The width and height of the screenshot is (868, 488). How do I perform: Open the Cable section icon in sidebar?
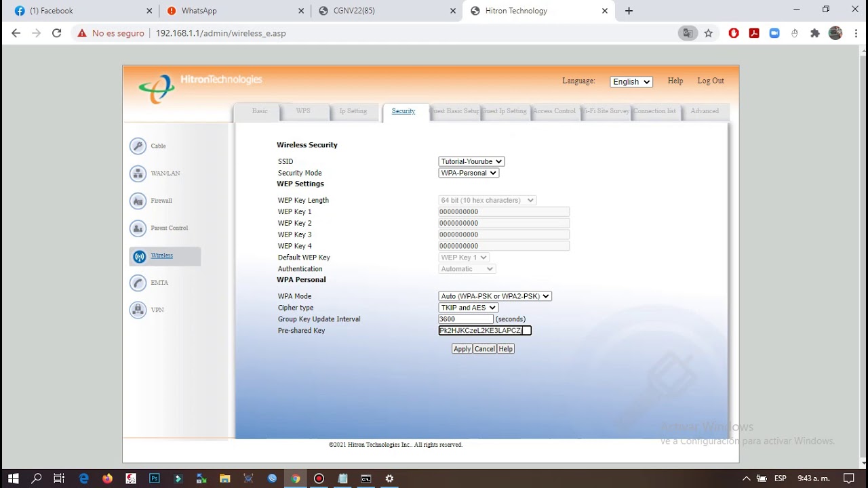[138, 146]
